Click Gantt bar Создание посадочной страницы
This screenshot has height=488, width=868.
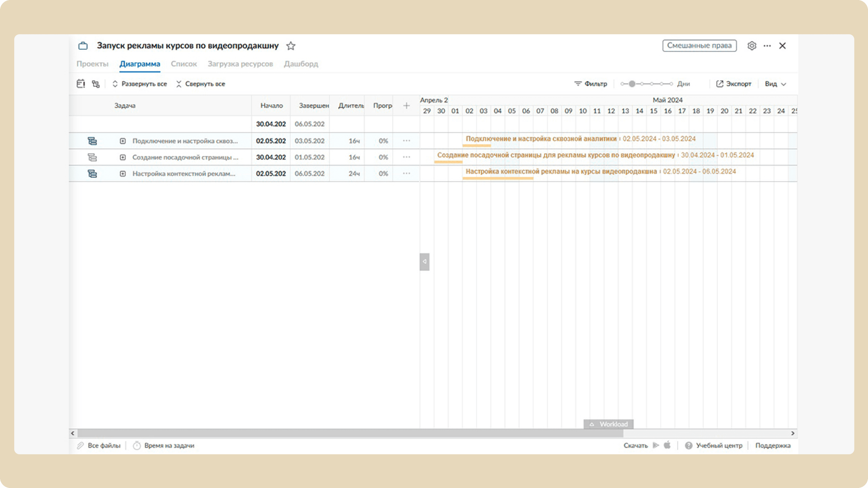tap(448, 162)
